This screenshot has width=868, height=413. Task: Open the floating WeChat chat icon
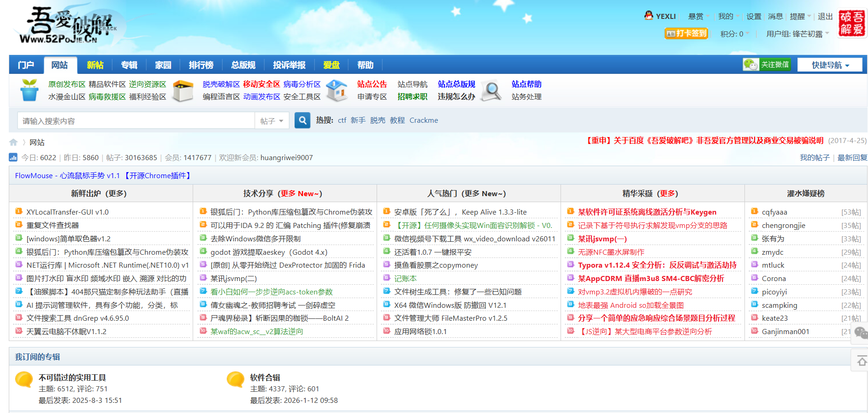point(860,332)
